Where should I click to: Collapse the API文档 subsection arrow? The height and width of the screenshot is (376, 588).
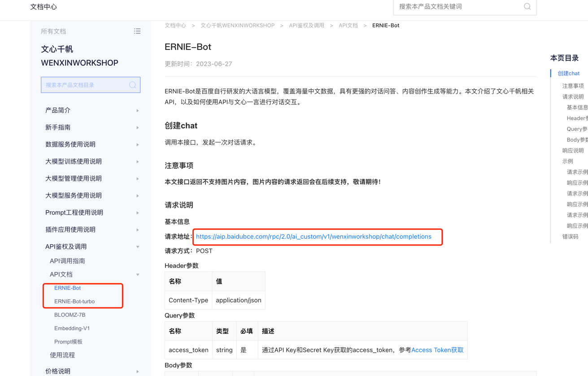[138, 275]
